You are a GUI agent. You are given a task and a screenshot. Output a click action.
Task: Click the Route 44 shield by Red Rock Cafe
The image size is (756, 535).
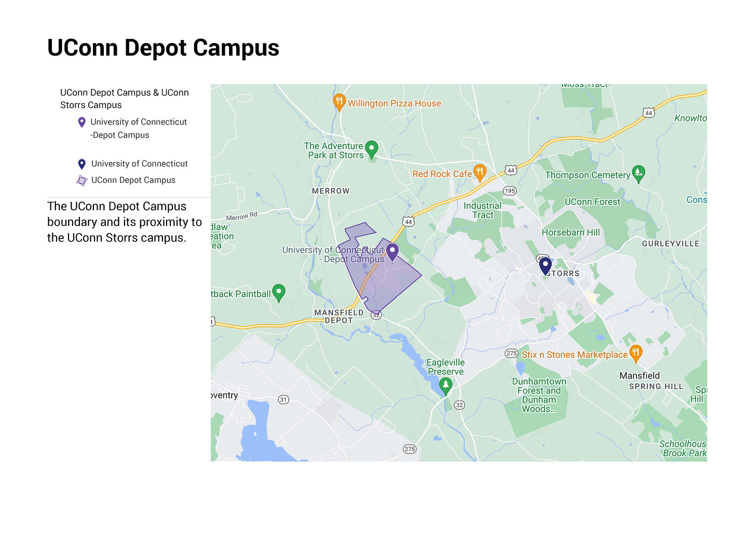(x=511, y=170)
